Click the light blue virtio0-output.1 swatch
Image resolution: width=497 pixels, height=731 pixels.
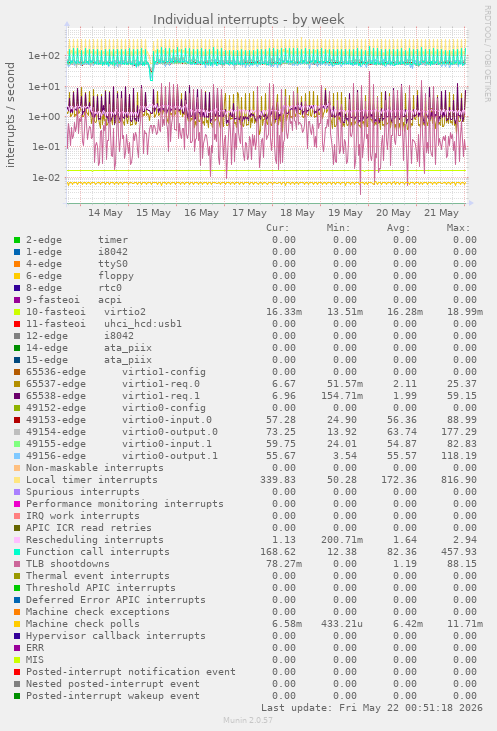[x=17, y=456]
